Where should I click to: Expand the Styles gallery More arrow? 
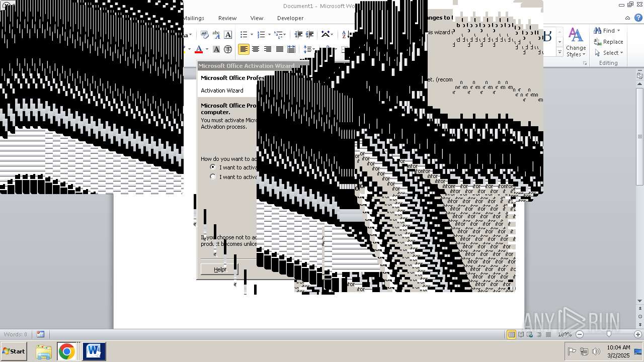[559, 52]
